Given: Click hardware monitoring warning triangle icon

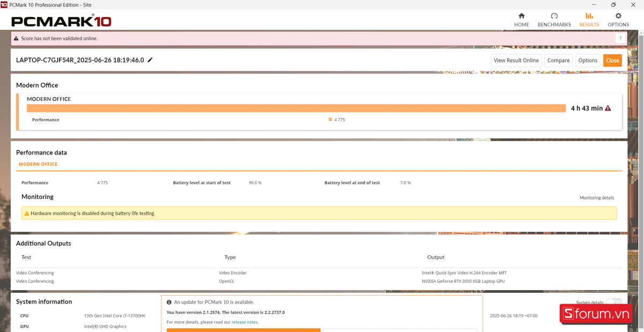Looking at the screenshot, I should click(27, 213).
